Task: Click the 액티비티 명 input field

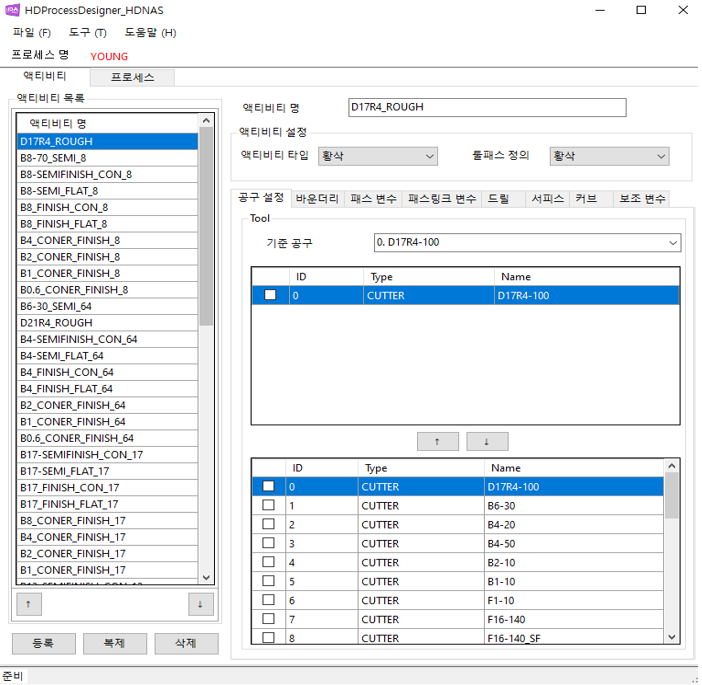Action: click(x=487, y=107)
